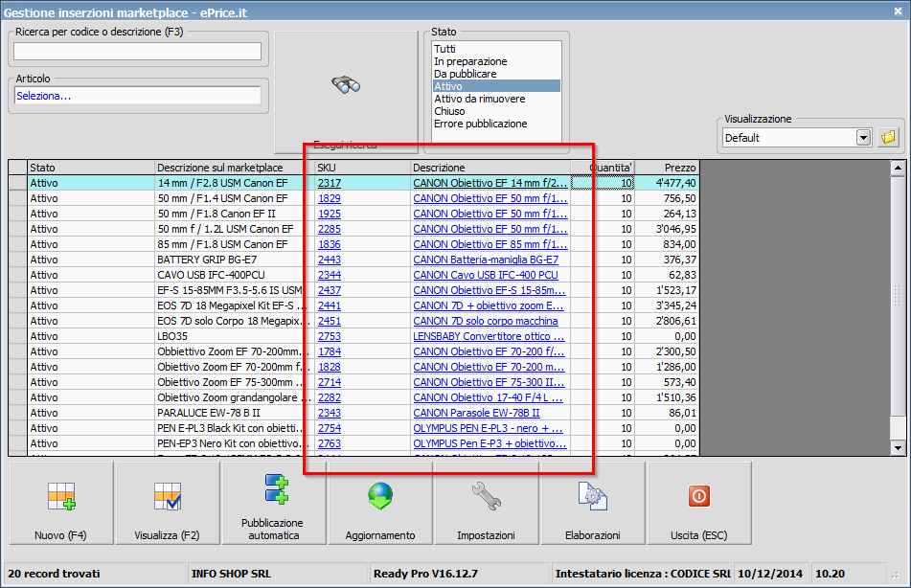
Task: Open Elaborazioni with the gear document icon
Action: pyautogui.click(x=593, y=496)
